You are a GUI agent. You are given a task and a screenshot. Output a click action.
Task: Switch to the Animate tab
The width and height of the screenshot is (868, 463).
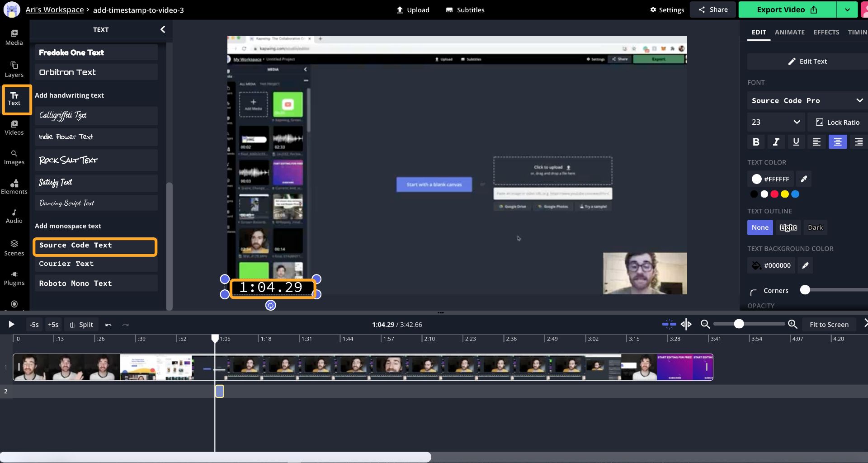coord(789,32)
